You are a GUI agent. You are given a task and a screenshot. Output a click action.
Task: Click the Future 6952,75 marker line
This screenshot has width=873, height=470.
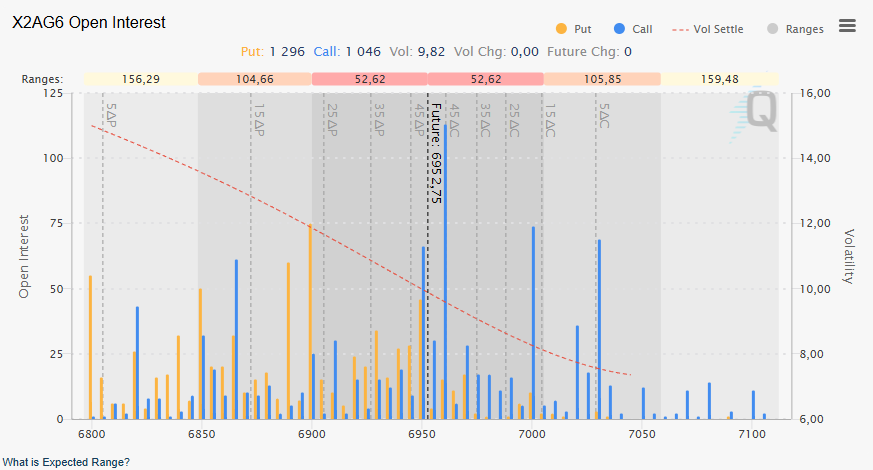click(x=428, y=250)
